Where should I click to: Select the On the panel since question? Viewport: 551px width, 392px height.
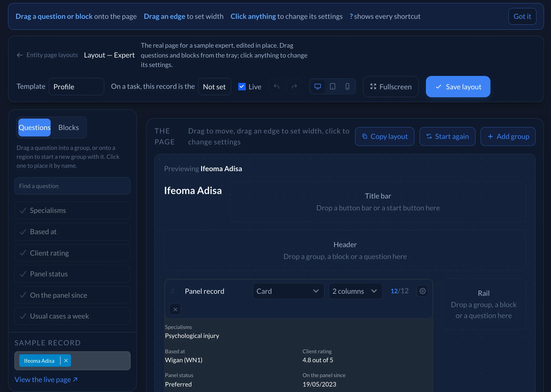(72, 295)
